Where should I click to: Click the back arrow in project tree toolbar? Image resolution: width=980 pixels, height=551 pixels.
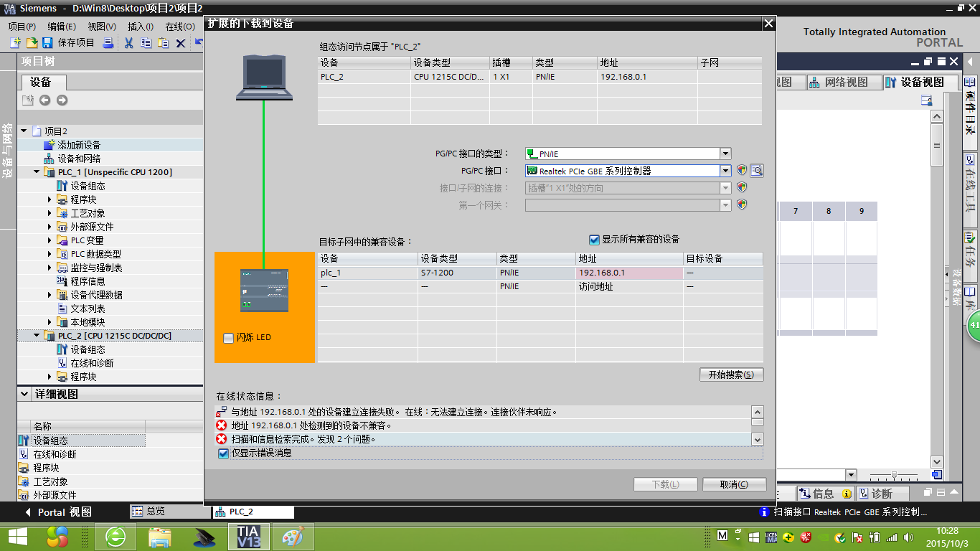[x=45, y=100]
